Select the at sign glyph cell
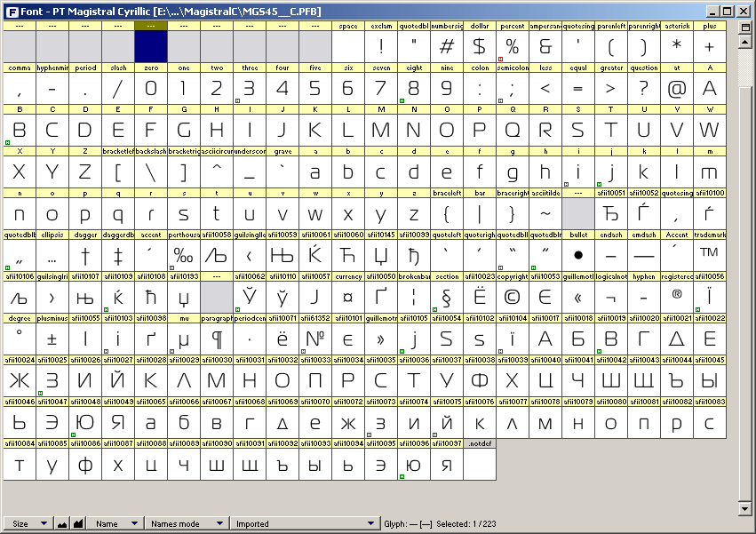This screenshot has width=756, height=534. 677,88
